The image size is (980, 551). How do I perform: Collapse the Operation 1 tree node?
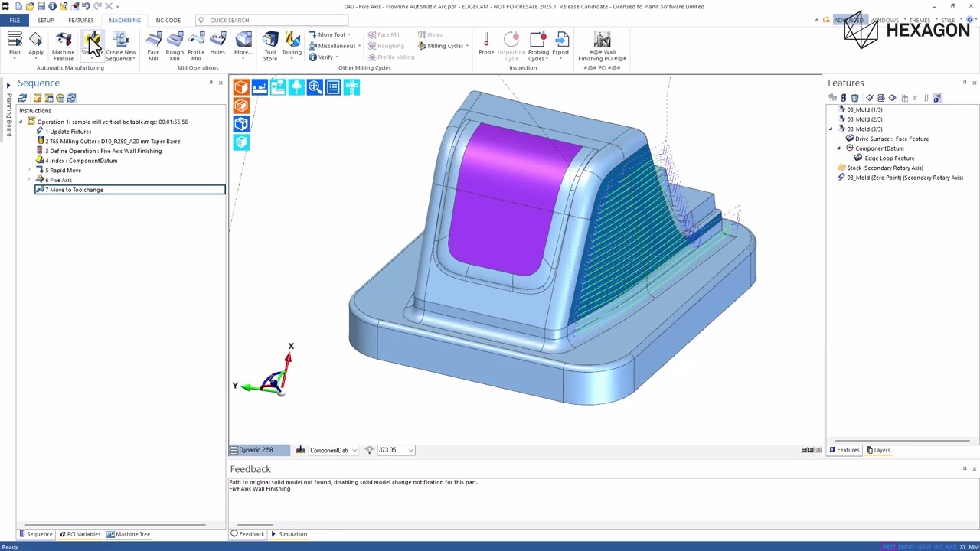(x=21, y=122)
